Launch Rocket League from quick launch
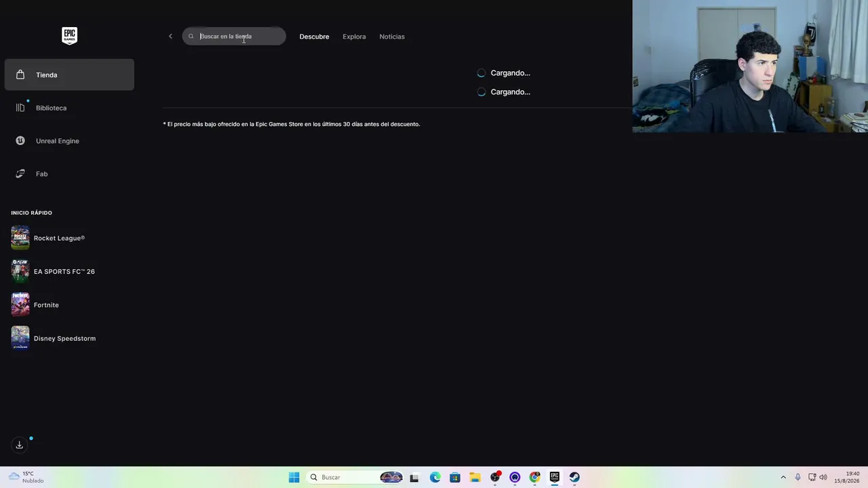The image size is (868, 488). tap(69, 238)
